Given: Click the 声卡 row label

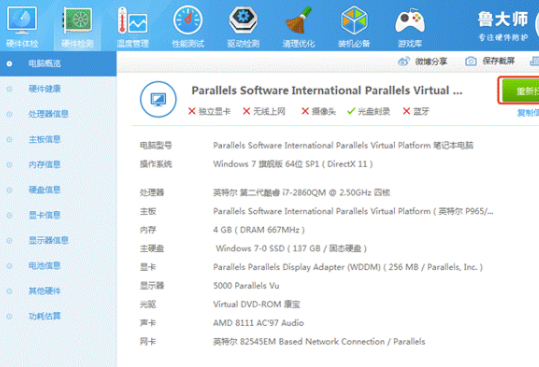Looking at the screenshot, I should point(148,323).
